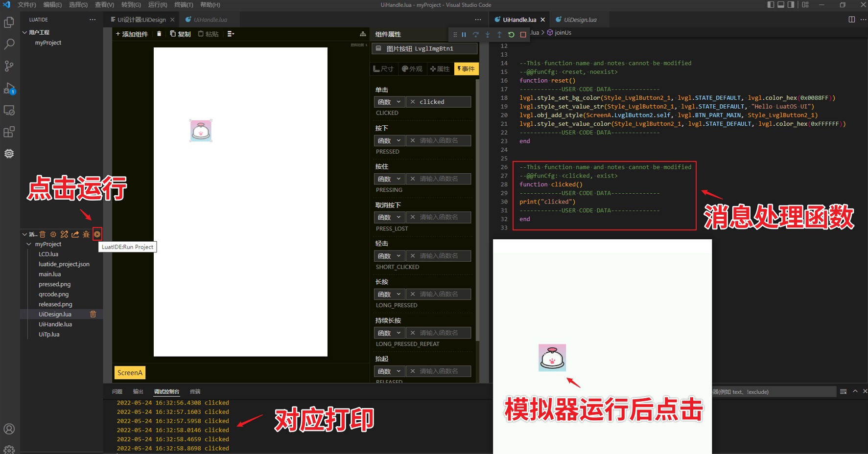868x454 pixels.
Task: Open Source Control view in activity bar
Action: click(9, 66)
